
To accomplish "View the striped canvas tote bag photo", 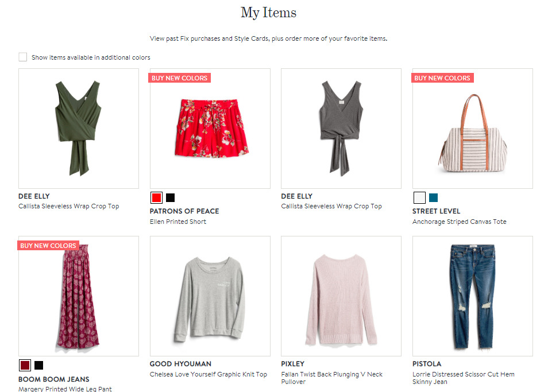I will 472,133.
